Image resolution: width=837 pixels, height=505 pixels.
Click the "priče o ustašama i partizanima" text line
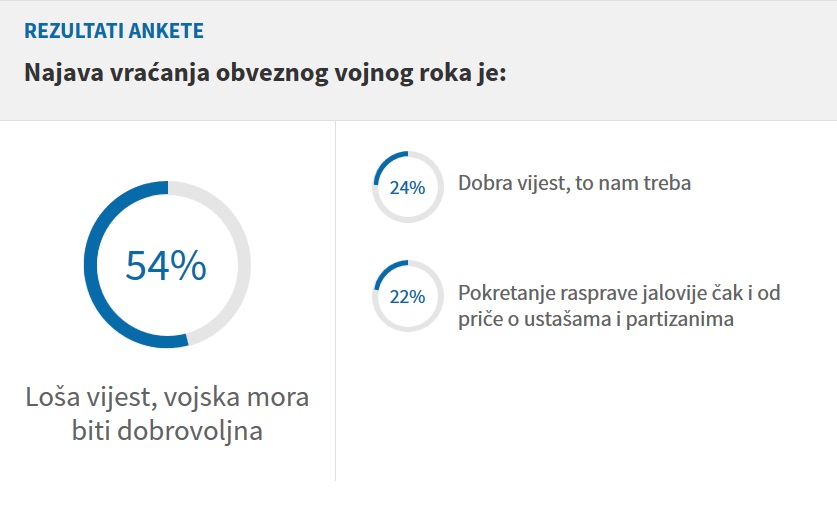tap(595, 320)
